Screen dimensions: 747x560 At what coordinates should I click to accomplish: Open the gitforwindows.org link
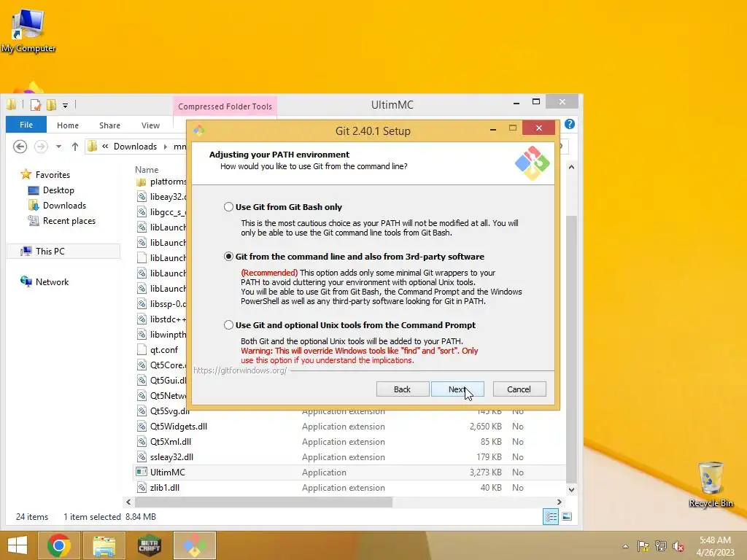pyautogui.click(x=240, y=370)
